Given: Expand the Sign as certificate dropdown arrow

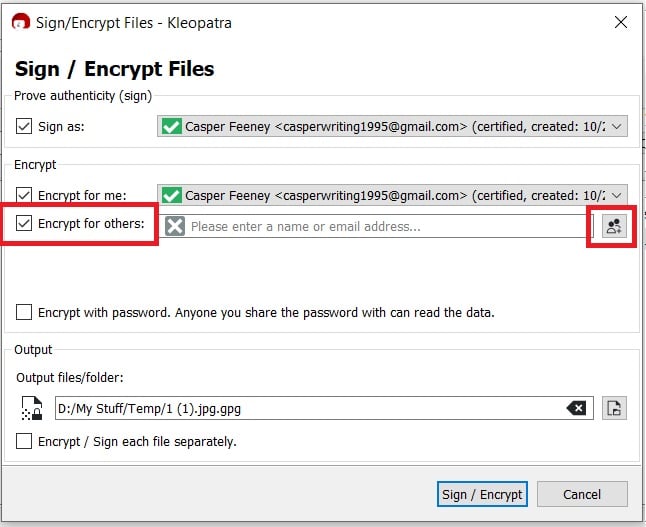Looking at the screenshot, I should 616,126.
